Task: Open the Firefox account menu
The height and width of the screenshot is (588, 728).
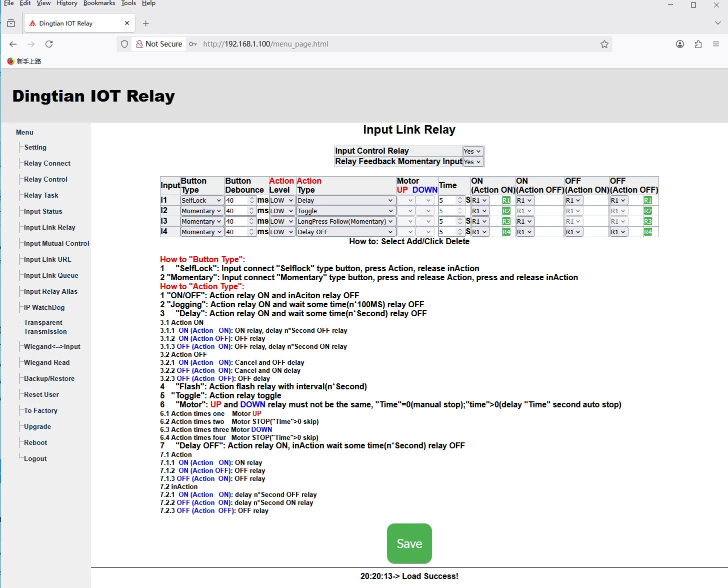Action: (x=680, y=44)
